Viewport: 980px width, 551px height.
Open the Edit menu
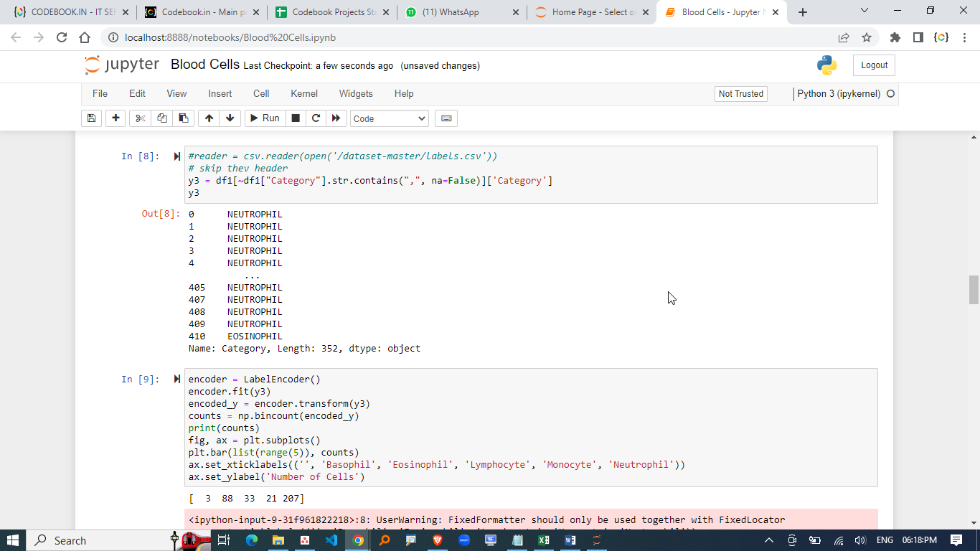pyautogui.click(x=137, y=93)
